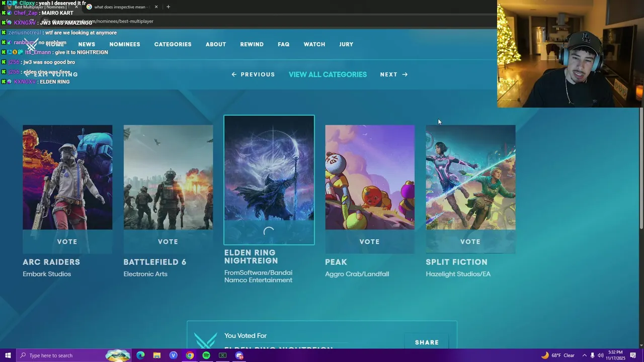Click the 'Embark Studios' text

click(x=47, y=274)
